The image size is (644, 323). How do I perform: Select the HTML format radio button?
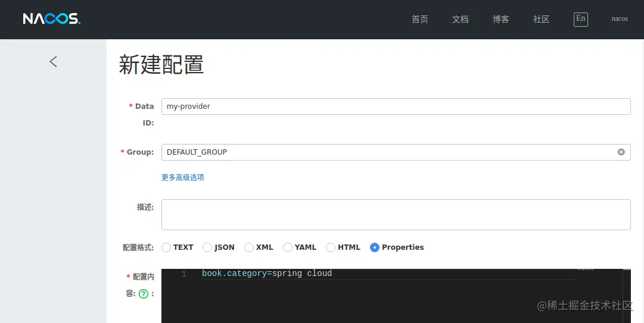click(331, 247)
